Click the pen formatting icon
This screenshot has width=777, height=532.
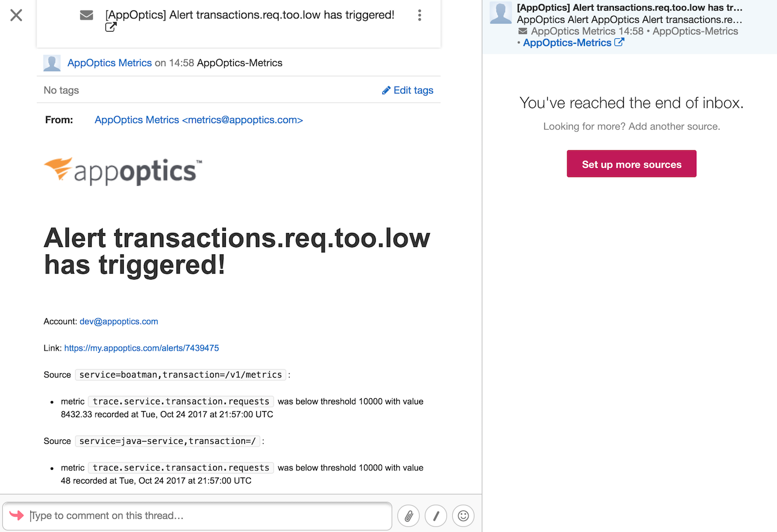436,516
